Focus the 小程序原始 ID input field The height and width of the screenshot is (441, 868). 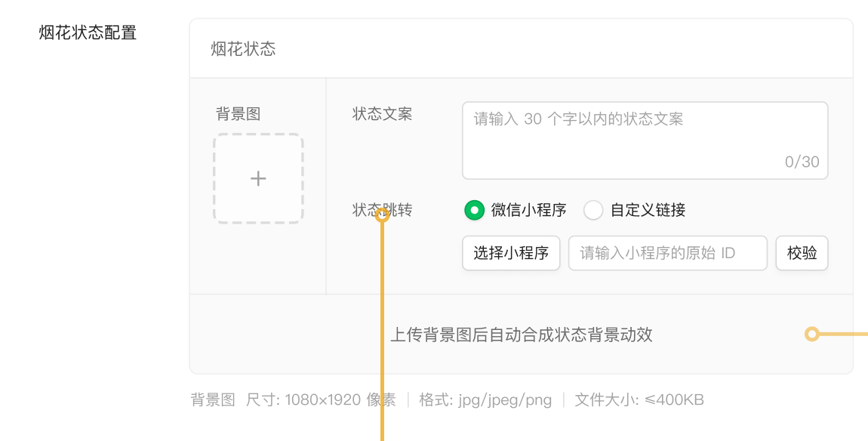coord(668,253)
